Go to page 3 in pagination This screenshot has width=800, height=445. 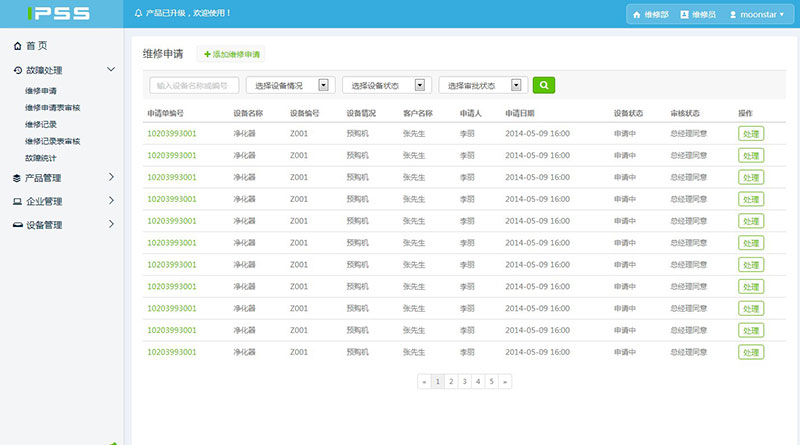[464, 381]
